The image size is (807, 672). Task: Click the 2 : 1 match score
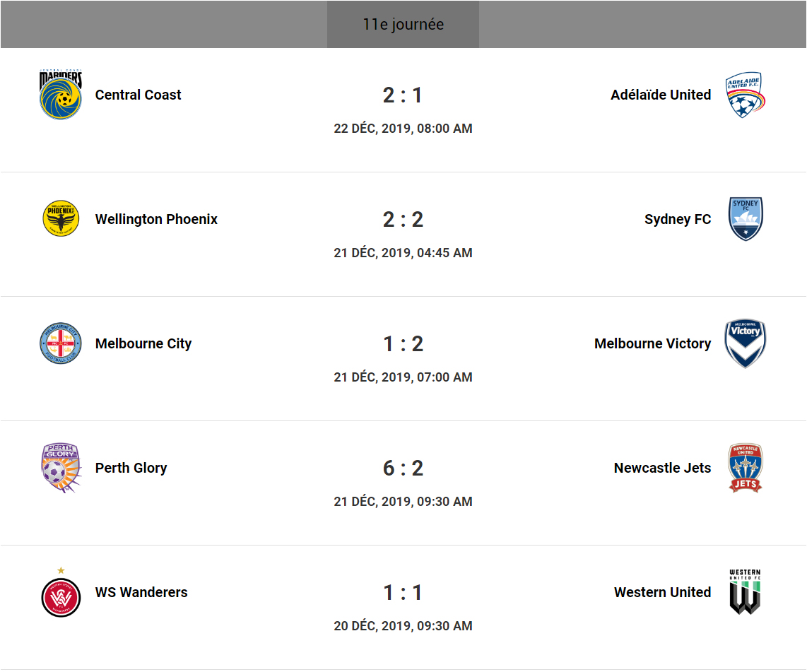coord(403,95)
